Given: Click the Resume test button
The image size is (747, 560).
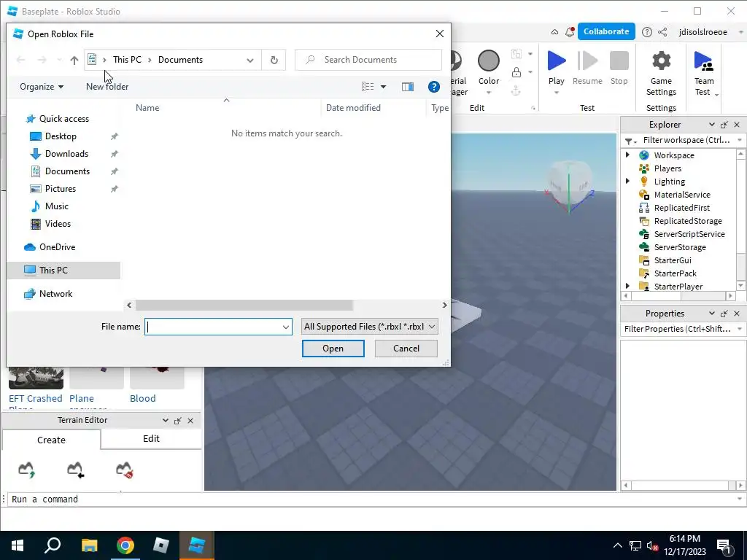Looking at the screenshot, I should coord(587,69).
